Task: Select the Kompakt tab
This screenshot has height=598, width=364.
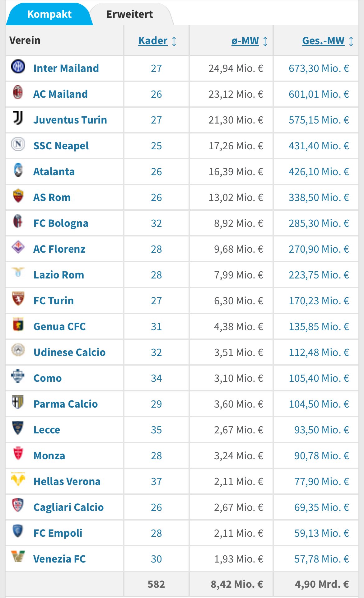Action: coord(49,14)
